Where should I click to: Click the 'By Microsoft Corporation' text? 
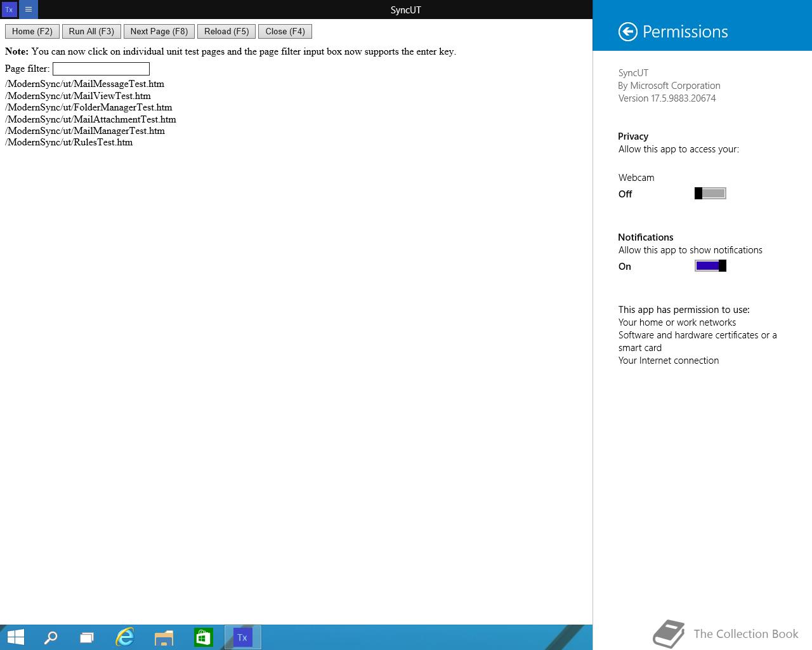coord(669,86)
